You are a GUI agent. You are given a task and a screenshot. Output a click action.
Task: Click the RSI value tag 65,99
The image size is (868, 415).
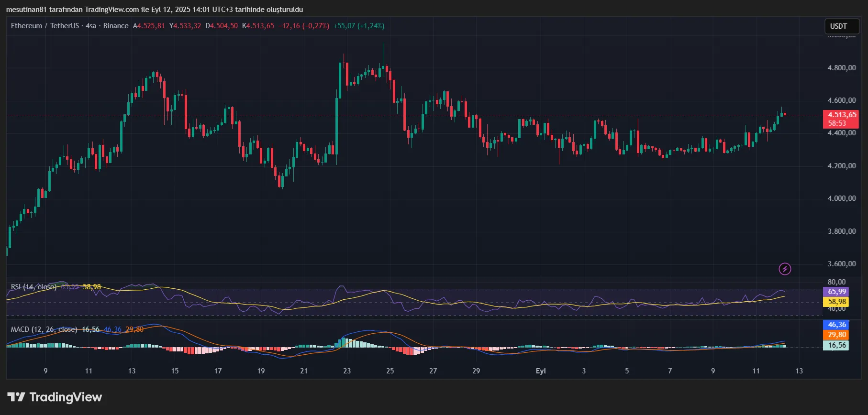click(x=836, y=292)
